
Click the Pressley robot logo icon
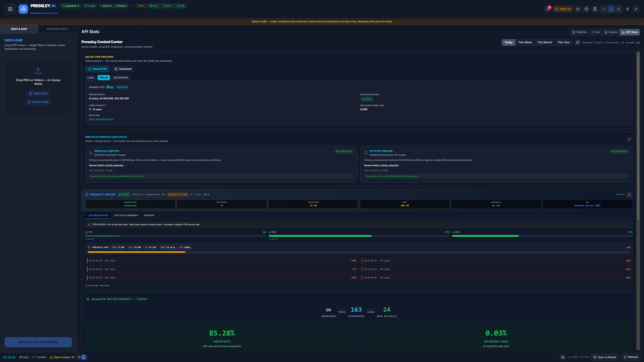[x=23, y=9]
